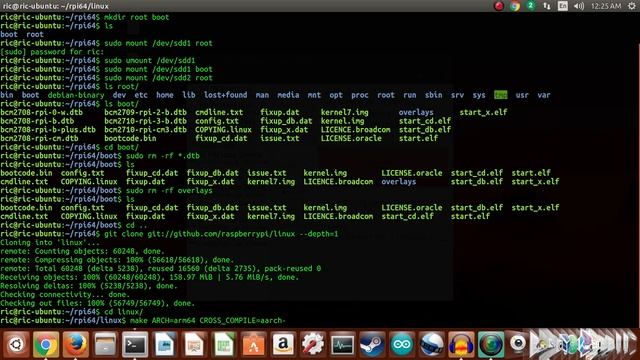Launch Arduino IDE from the dock
640x360 pixels.
pos(402,345)
